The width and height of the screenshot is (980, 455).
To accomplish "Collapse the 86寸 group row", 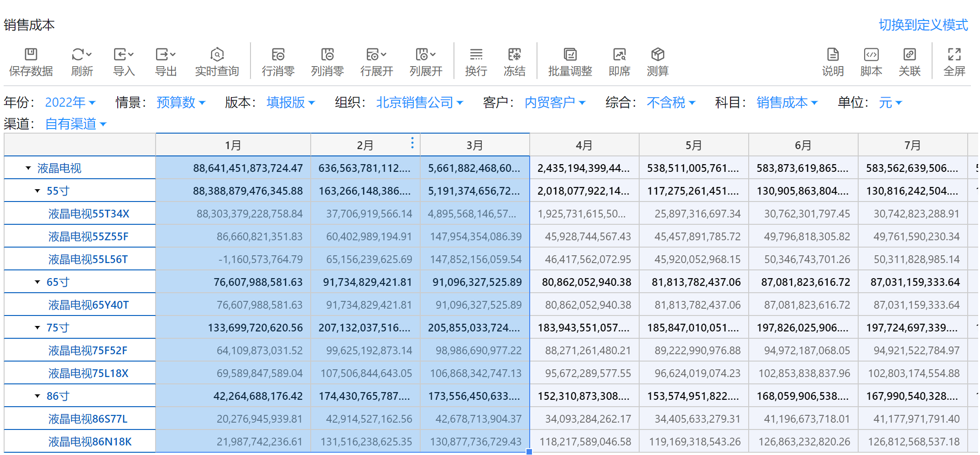I will tap(37, 396).
